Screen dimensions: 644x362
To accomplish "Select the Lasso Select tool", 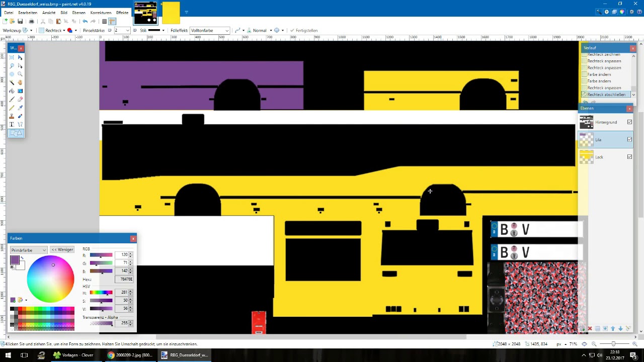I will pyautogui.click(x=12, y=66).
